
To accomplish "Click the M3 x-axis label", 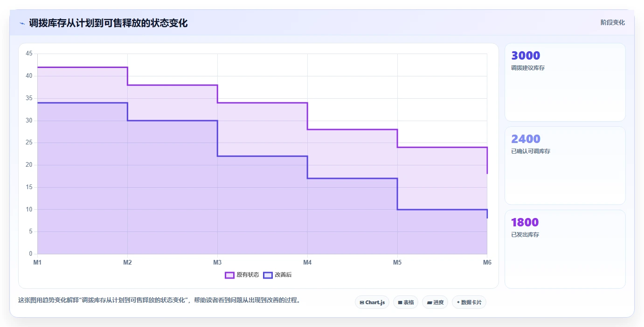I will 217,262.
